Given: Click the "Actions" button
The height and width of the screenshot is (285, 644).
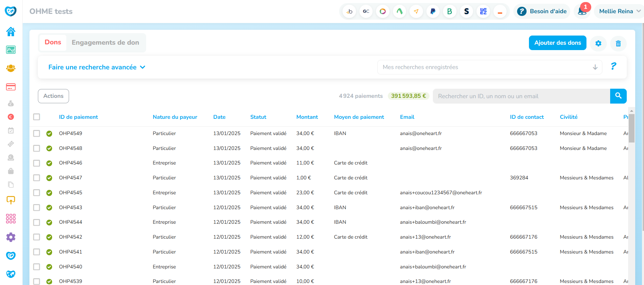Looking at the screenshot, I should pyautogui.click(x=53, y=96).
